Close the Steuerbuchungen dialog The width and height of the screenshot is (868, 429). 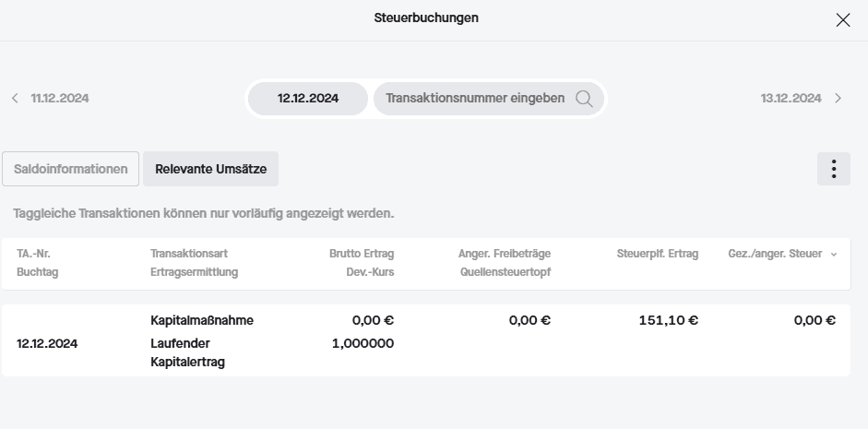842,20
